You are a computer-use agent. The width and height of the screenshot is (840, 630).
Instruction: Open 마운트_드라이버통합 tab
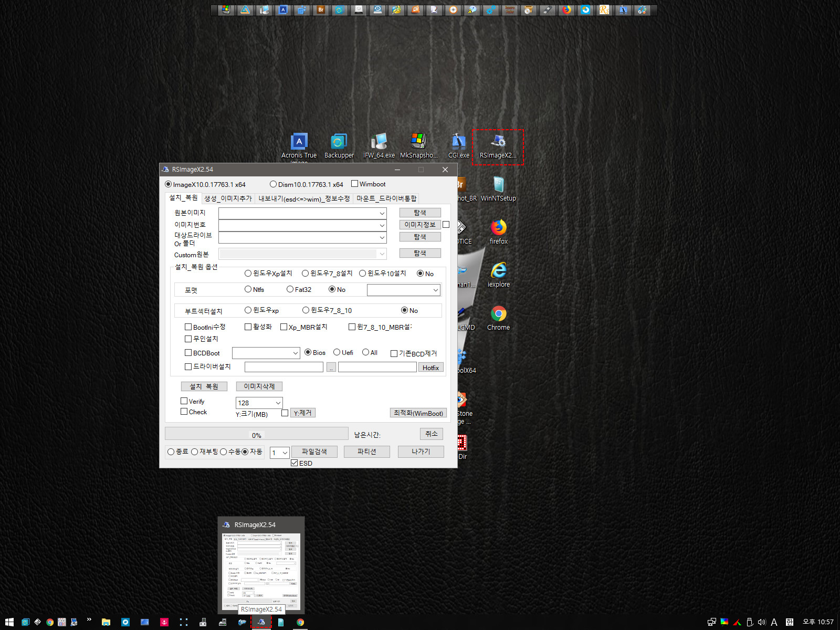(x=386, y=198)
